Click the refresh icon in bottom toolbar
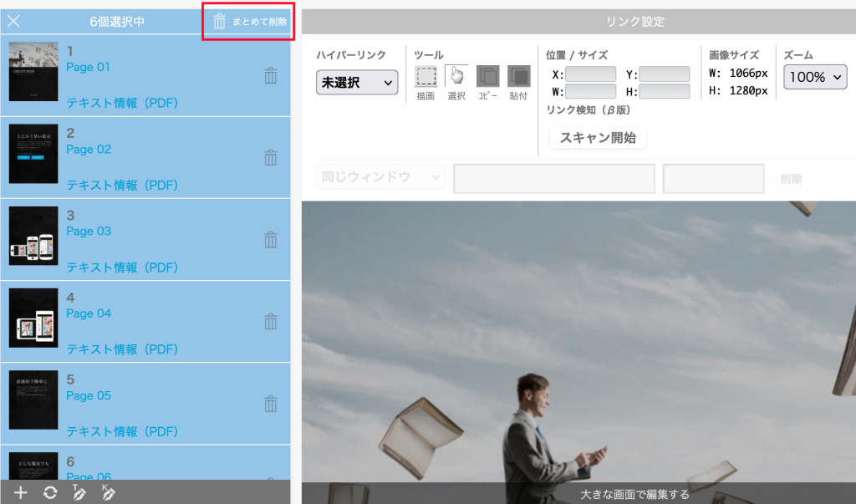Screen dimensions: 856x504 [x=50, y=493]
